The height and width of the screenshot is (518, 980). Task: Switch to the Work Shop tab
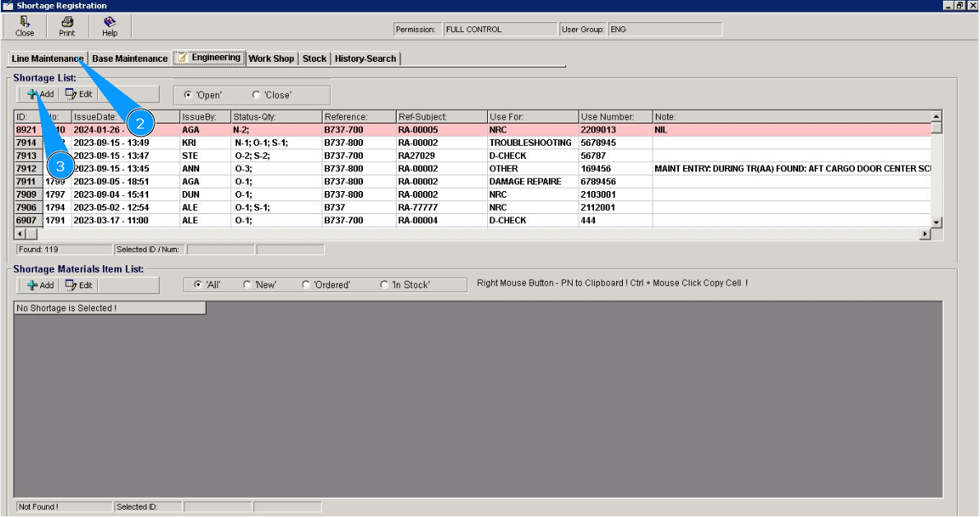[272, 58]
